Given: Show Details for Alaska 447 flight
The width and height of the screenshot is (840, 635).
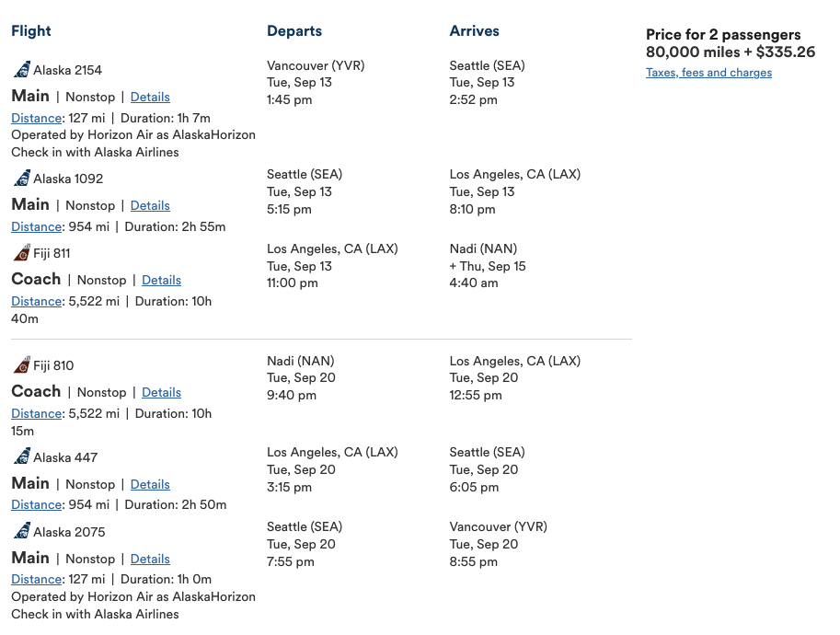Looking at the screenshot, I should 150,484.
